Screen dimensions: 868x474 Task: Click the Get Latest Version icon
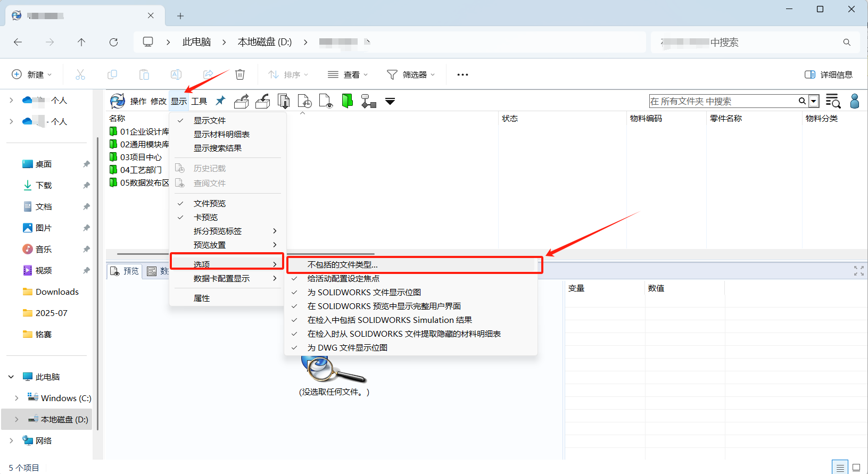(284, 101)
